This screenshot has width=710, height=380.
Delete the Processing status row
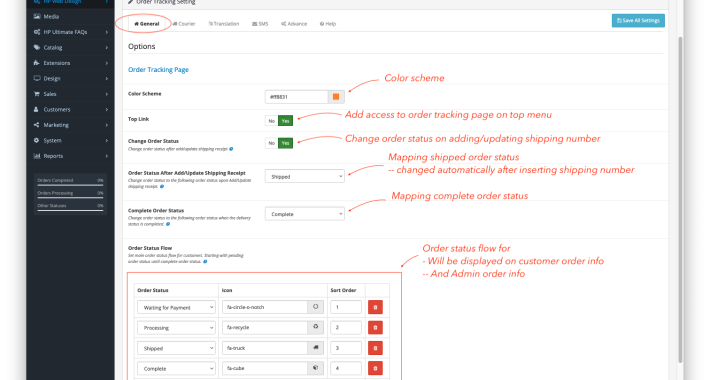click(x=375, y=327)
